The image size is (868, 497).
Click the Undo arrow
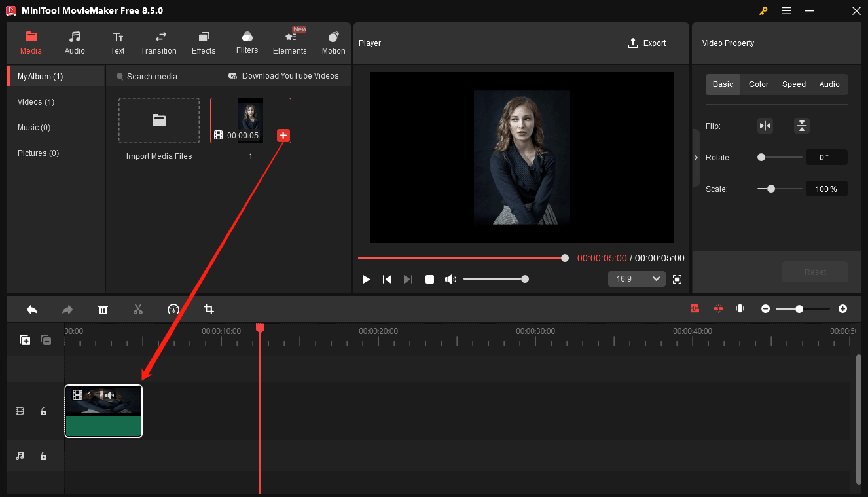[32, 308]
